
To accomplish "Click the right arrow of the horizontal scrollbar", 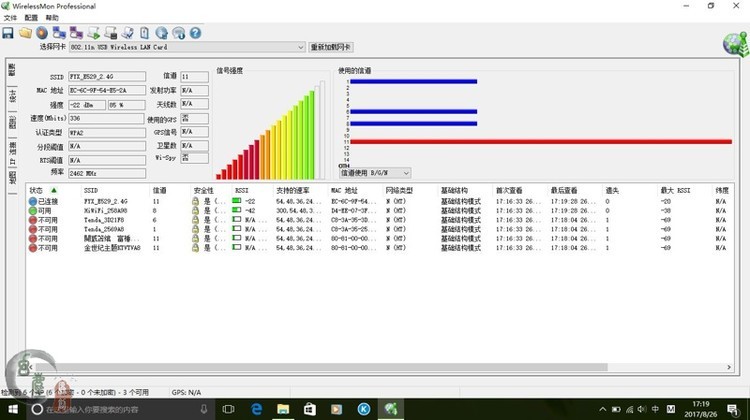I will click(729, 367).
